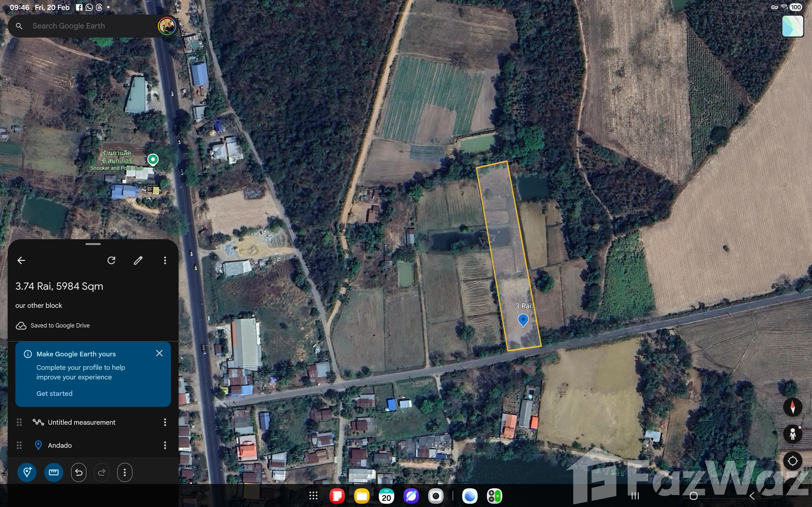The width and height of the screenshot is (812, 507).
Task: Open Street View pegman
Action: [793, 434]
